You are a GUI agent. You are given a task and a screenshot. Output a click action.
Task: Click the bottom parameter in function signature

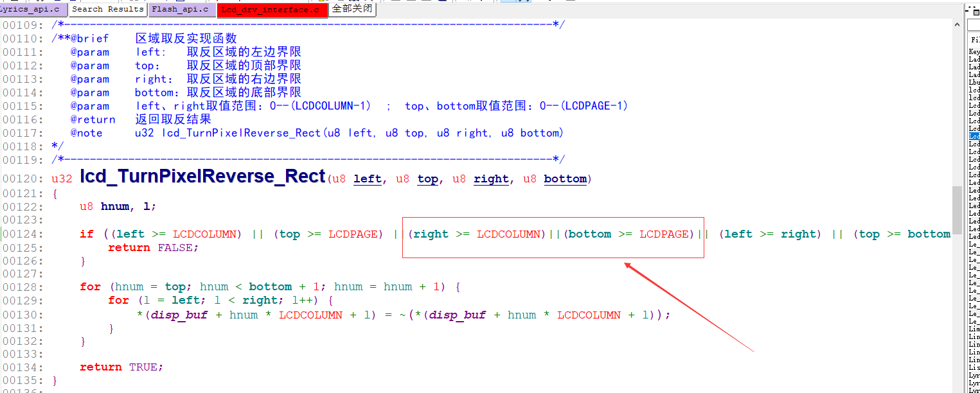tap(565, 179)
